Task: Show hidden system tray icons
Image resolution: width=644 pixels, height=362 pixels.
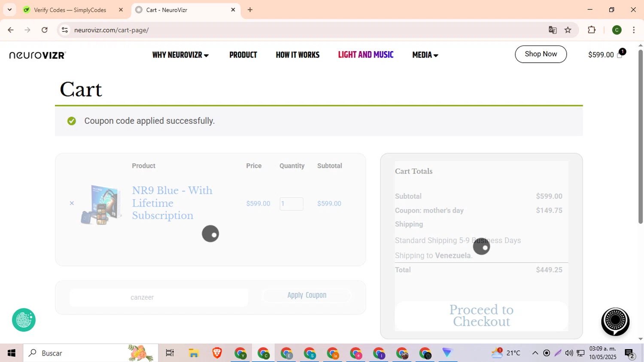Action: [x=535, y=353]
